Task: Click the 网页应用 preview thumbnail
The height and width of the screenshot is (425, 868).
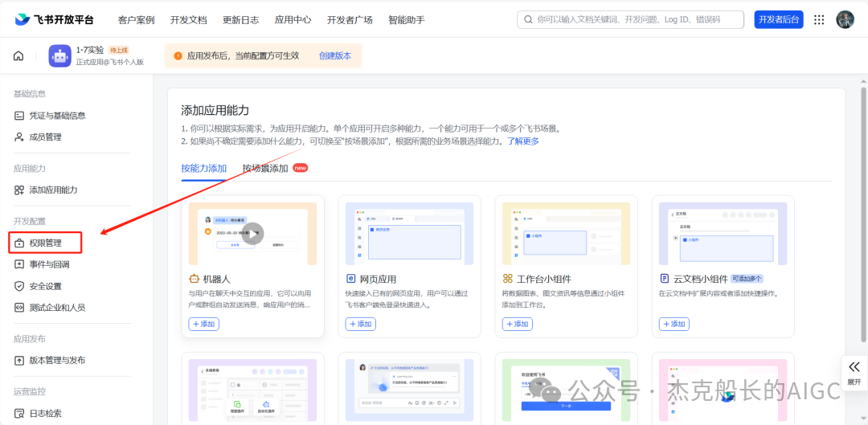Action: [409, 234]
